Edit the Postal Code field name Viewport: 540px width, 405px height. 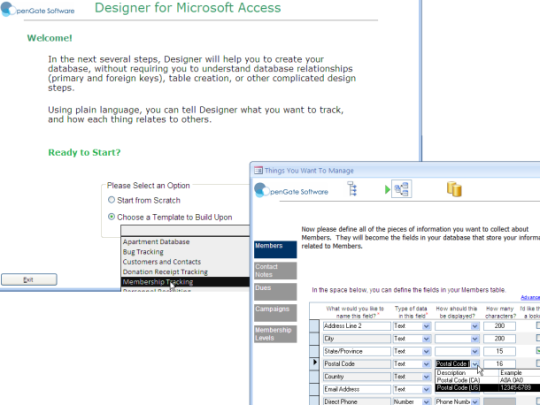click(357, 364)
